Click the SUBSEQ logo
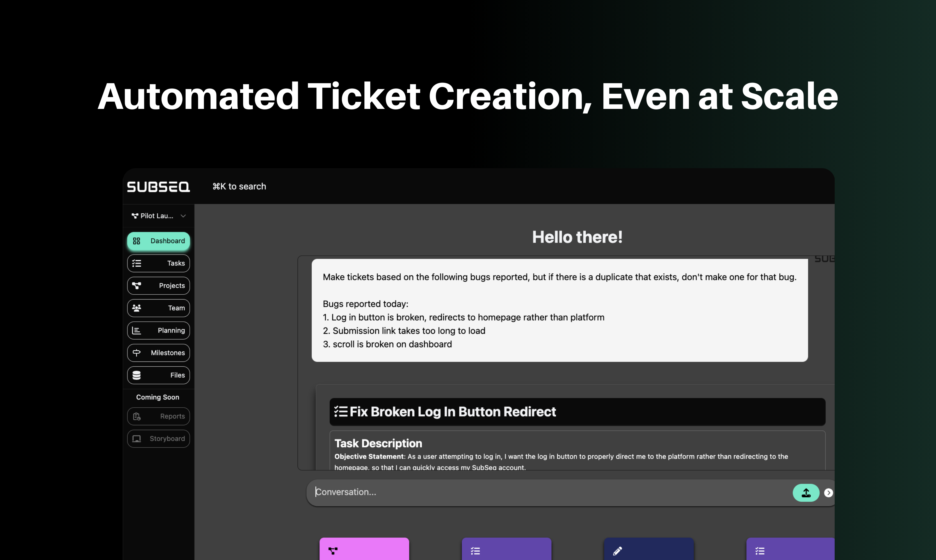Image resolution: width=936 pixels, height=560 pixels. (x=158, y=187)
